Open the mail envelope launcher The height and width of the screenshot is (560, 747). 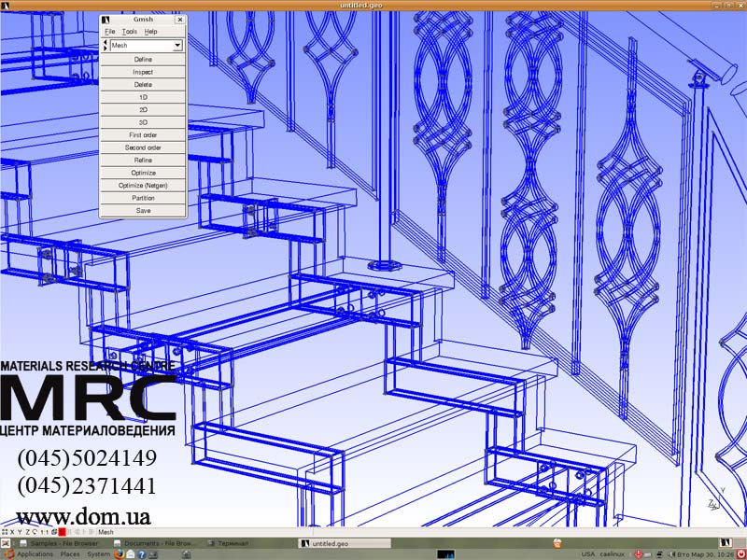click(x=131, y=554)
